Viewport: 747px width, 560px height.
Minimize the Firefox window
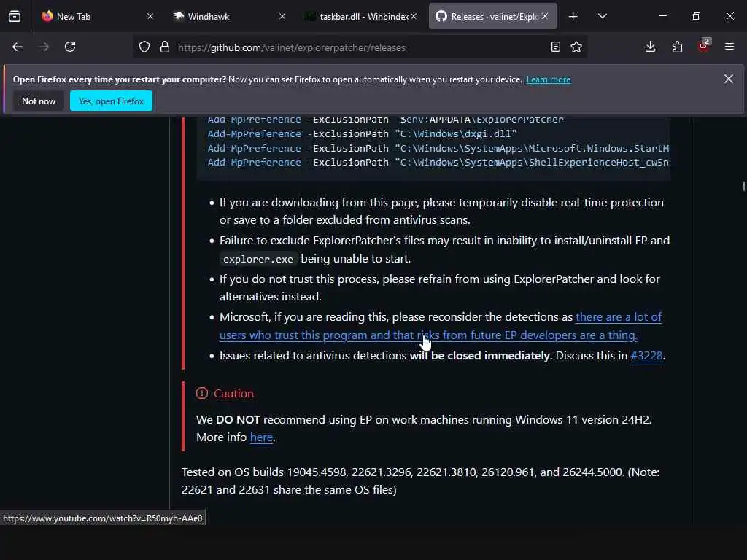662,16
